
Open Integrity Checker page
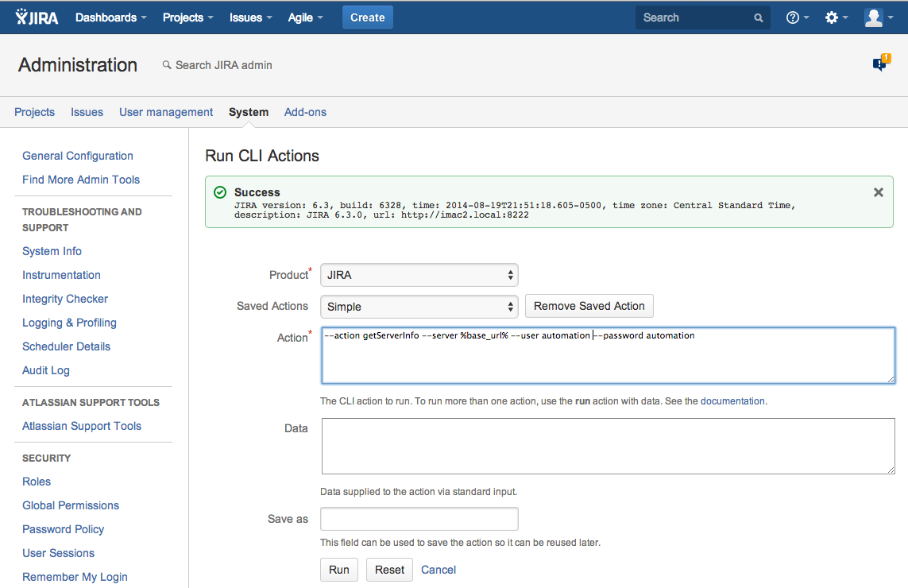tap(65, 299)
